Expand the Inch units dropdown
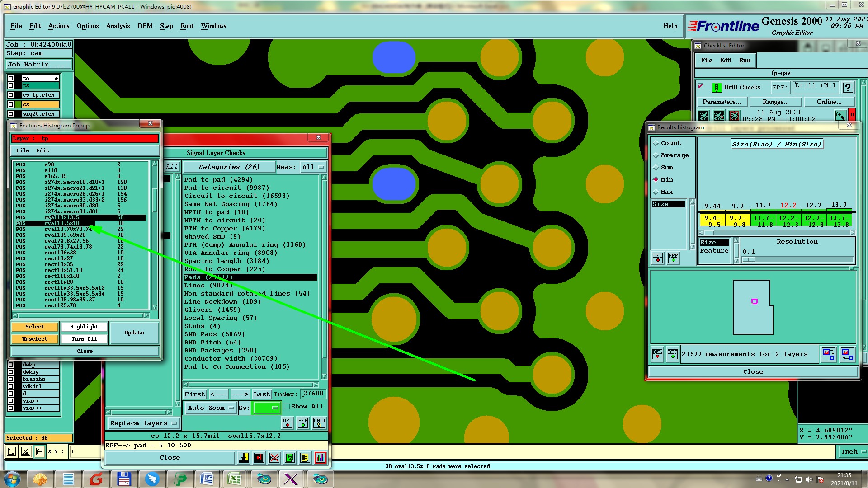 (853, 451)
